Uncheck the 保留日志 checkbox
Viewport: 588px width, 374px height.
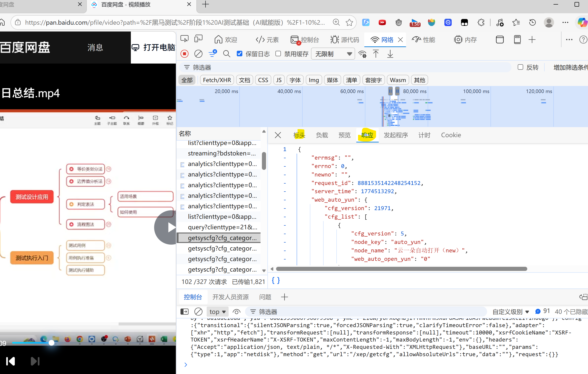[240, 54]
